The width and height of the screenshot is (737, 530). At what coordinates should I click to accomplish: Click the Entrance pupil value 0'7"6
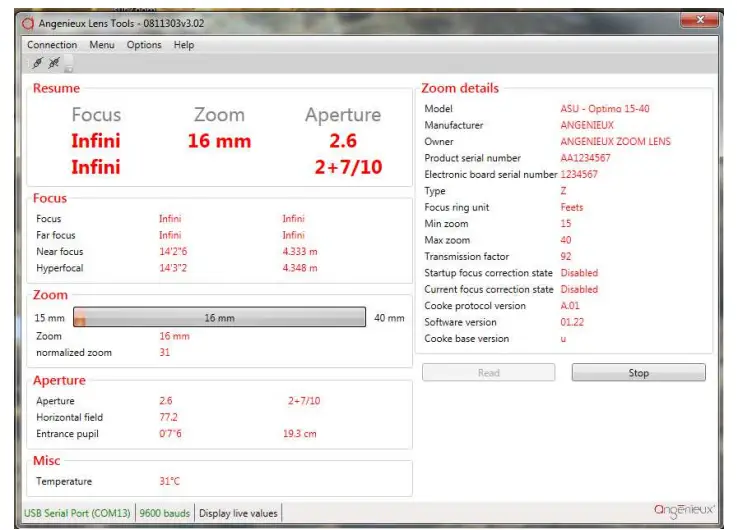[170, 434]
